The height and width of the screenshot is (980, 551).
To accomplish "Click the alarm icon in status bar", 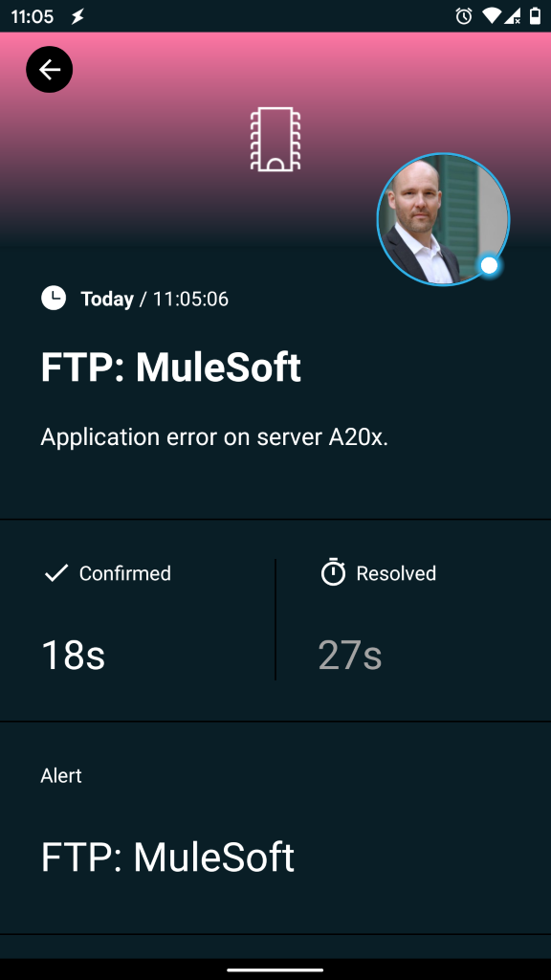I will pos(464,16).
